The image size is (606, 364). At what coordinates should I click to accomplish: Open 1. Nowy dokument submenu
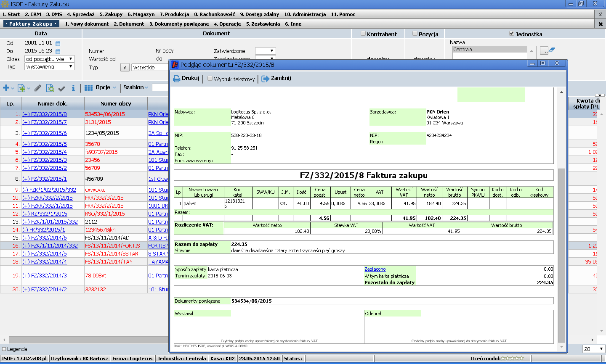[87, 24]
